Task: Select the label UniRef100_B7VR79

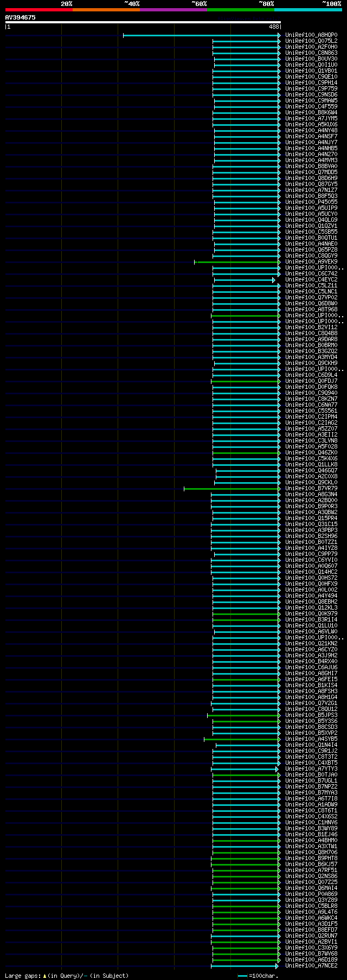Action: coord(311,489)
